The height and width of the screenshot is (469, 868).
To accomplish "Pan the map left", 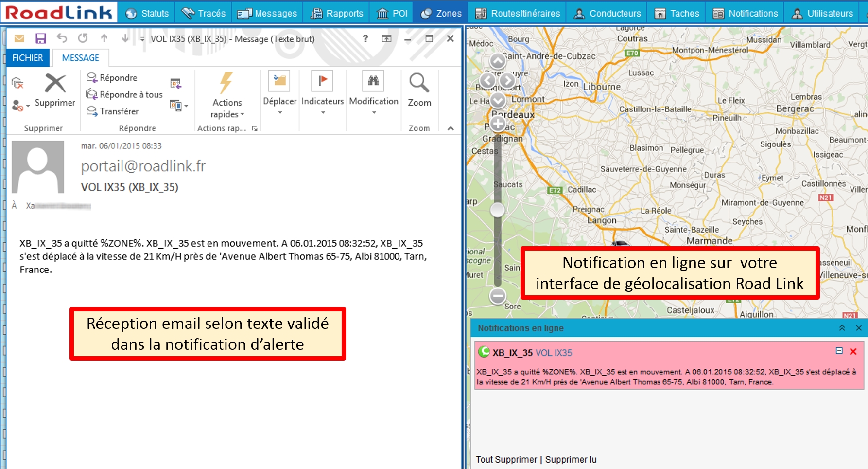I will point(487,80).
